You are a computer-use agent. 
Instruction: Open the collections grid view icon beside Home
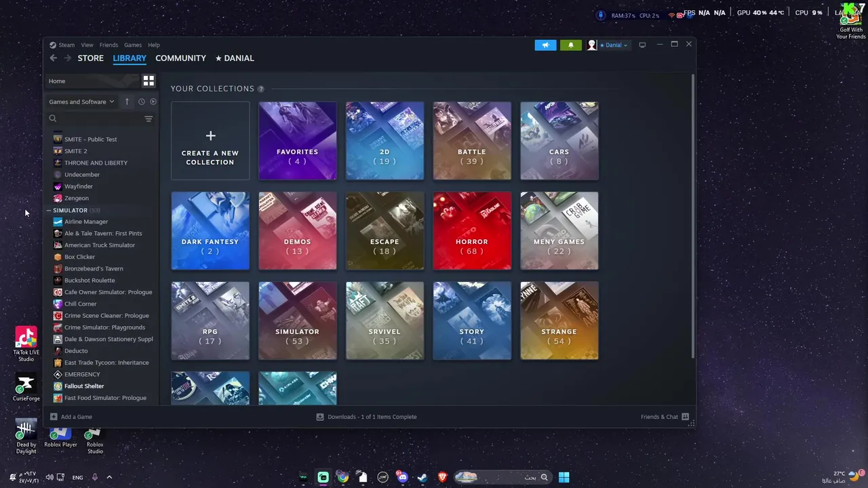pos(149,81)
